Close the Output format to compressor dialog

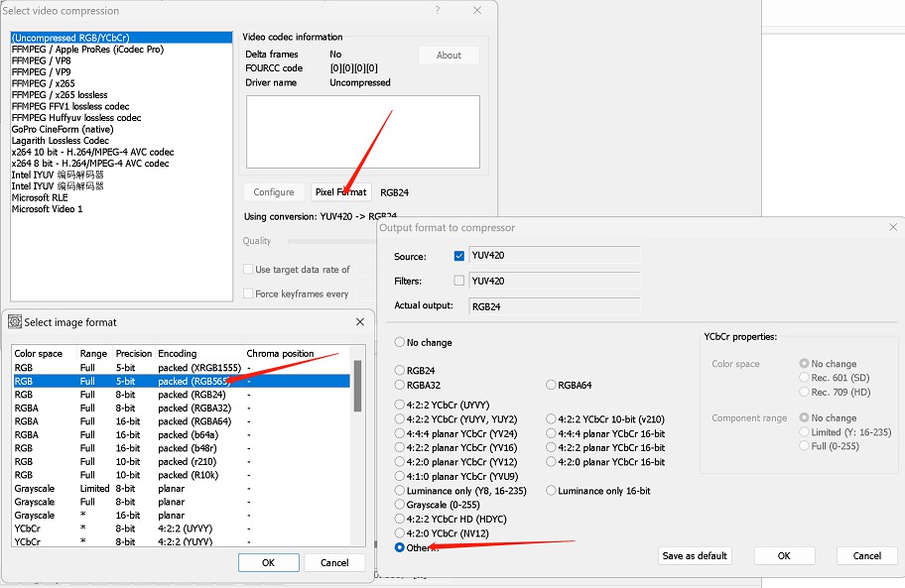[891, 228]
